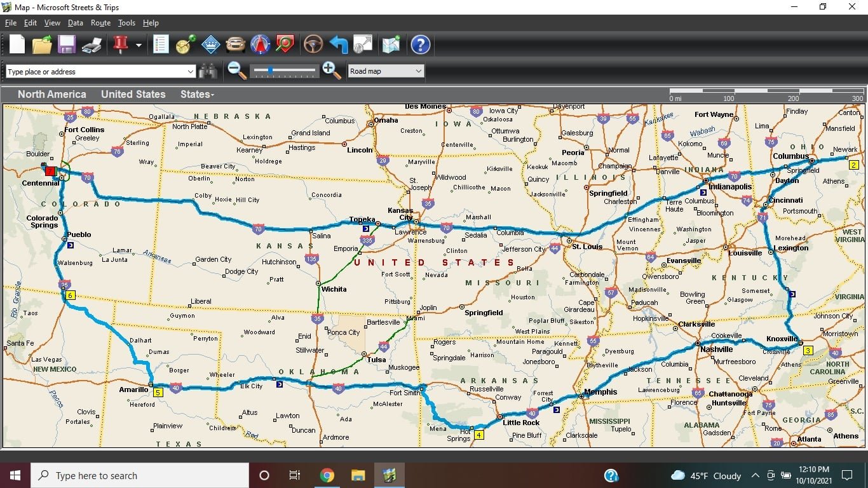Click the Wichita city label
This screenshot has width=868, height=488.
[334, 289]
